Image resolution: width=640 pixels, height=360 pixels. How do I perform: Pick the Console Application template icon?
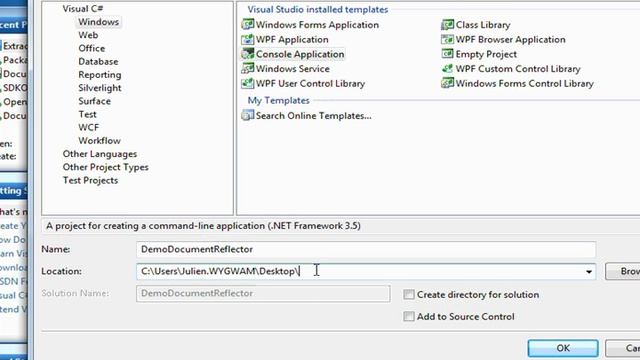pos(247,54)
